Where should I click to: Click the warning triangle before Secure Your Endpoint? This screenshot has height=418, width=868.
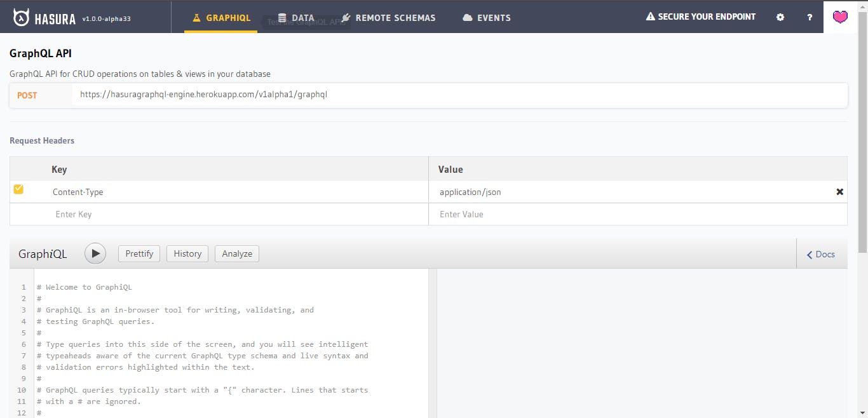coord(649,17)
